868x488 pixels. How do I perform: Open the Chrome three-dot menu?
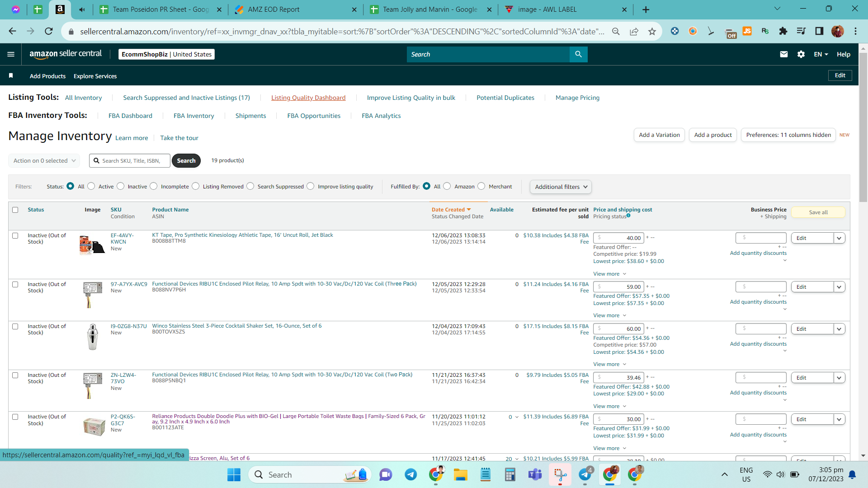click(855, 31)
